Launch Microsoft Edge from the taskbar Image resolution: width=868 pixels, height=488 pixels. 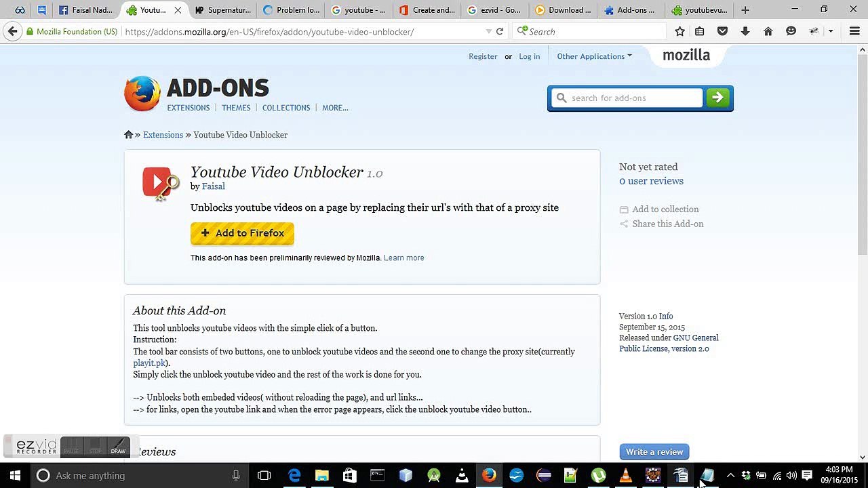tap(294, 475)
